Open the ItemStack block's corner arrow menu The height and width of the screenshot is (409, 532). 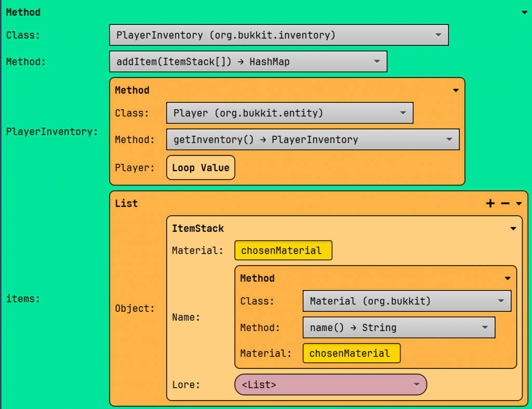513,229
